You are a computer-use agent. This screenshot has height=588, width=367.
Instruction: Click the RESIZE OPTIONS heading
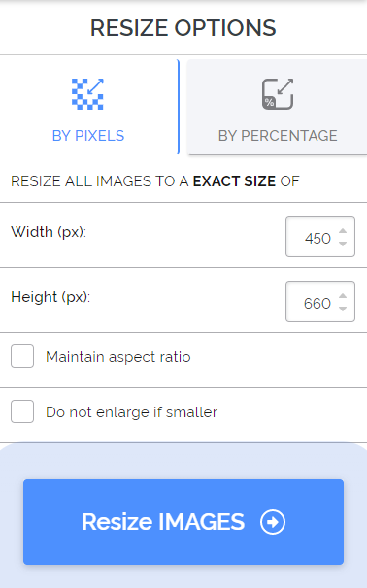coord(183,28)
